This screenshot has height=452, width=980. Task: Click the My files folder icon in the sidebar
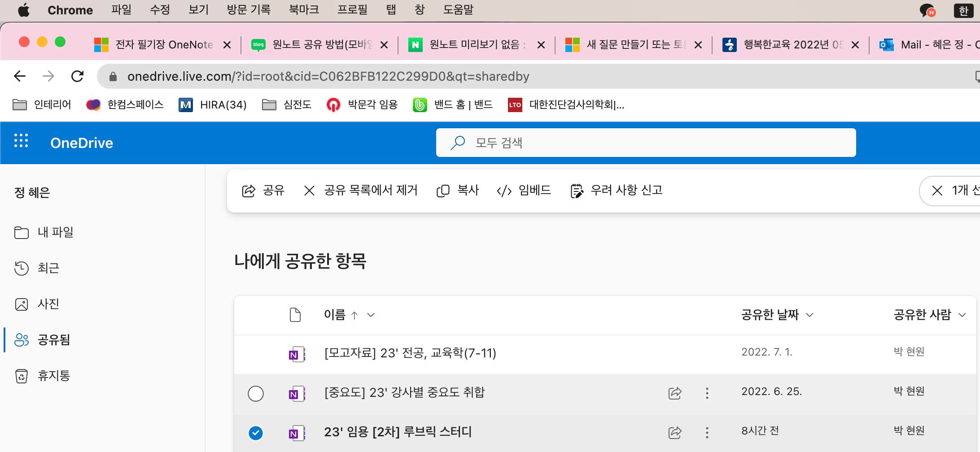(22, 232)
